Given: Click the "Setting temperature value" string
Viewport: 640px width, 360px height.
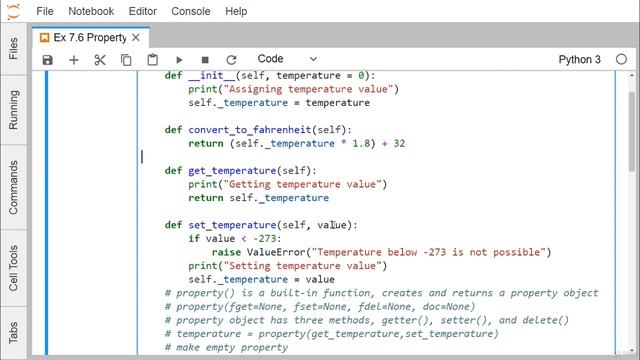Looking at the screenshot, I should point(302,266).
